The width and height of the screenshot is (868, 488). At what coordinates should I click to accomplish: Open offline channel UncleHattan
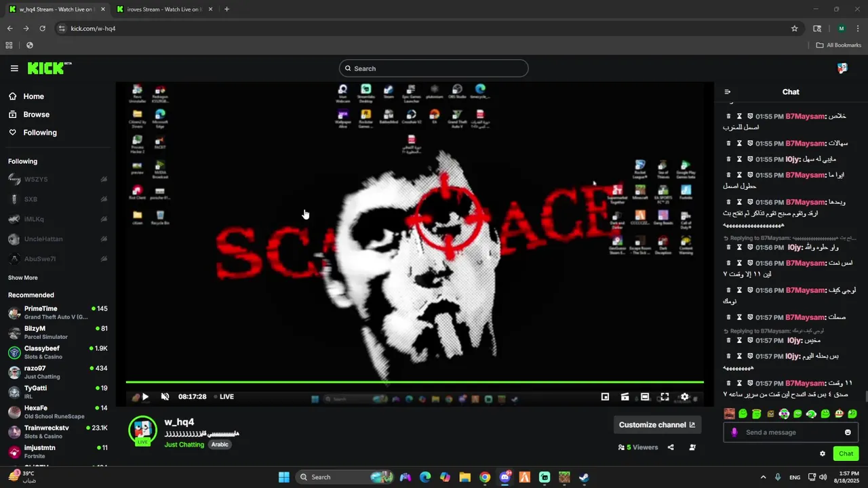(x=58, y=239)
